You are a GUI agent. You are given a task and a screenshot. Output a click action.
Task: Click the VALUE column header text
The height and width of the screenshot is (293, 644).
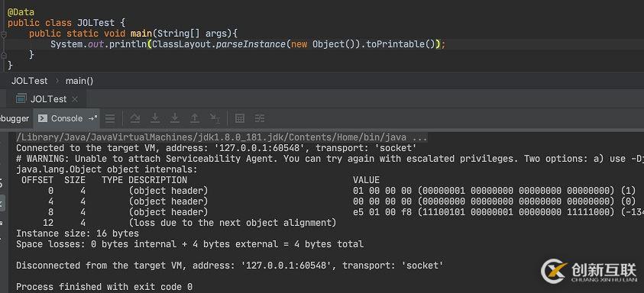coord(367,180)
